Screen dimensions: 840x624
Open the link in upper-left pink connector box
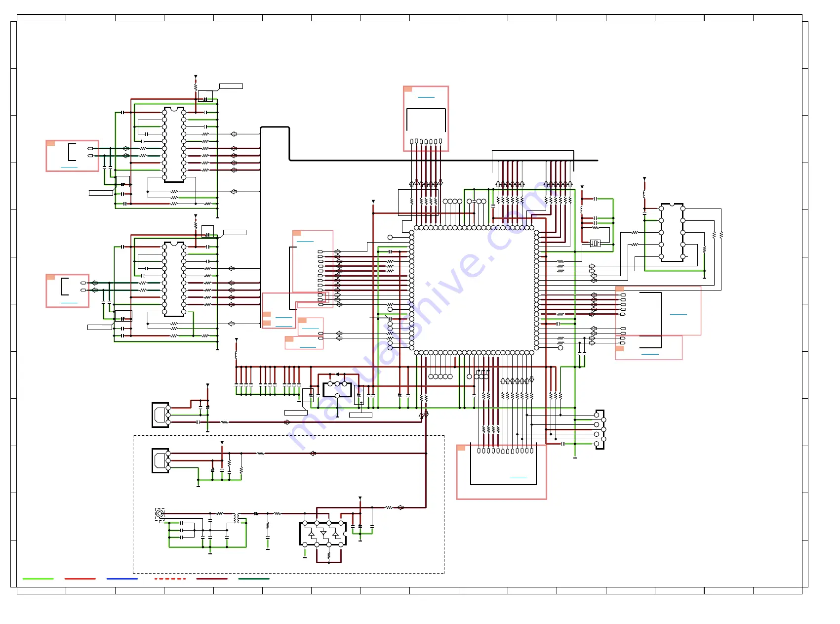69,167
